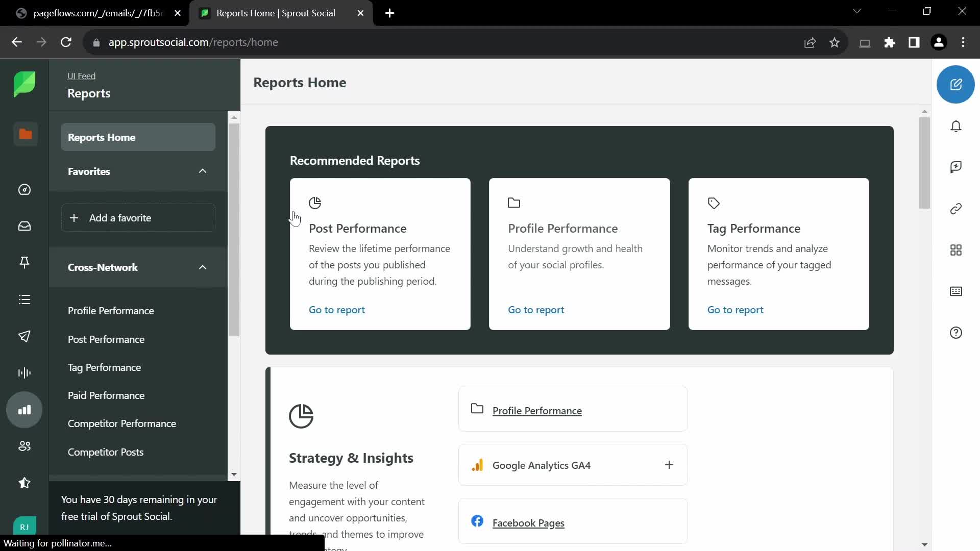Image resolution: width=980 pixels, height=551 pixels.
Task: Click Facebook Pages link in Strategy section
Action: [x=529, y=523]
